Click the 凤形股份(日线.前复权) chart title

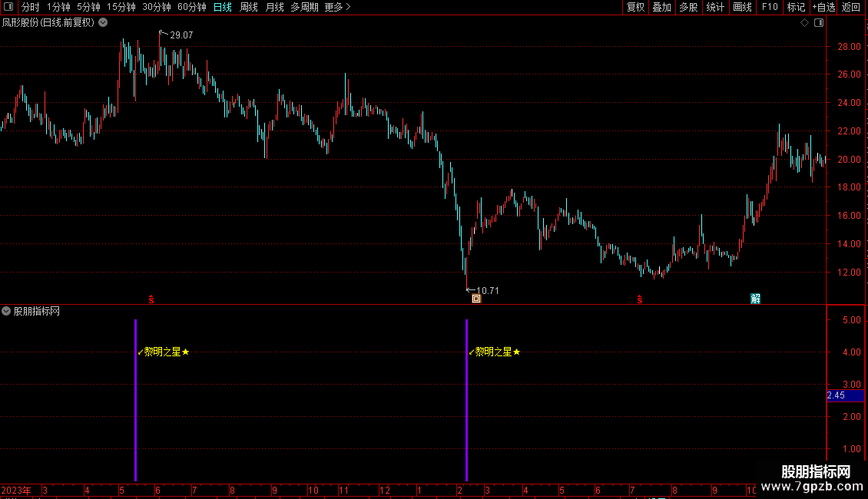(48, 23)
